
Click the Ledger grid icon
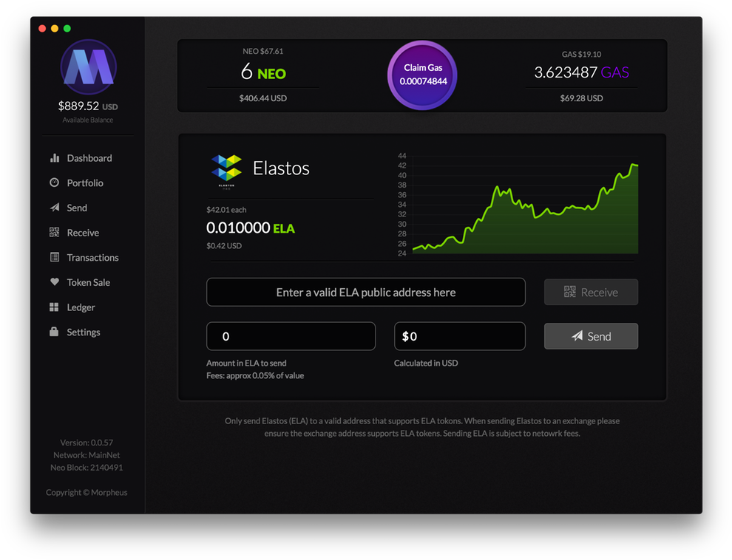pos(55,307)
